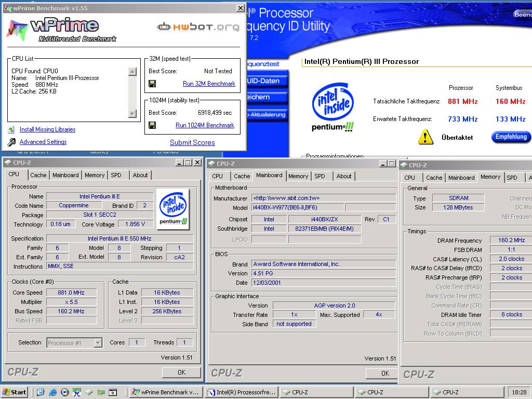
Task: Click the right CPU-Z window title bar icon
Action: [x=404, y=165]
